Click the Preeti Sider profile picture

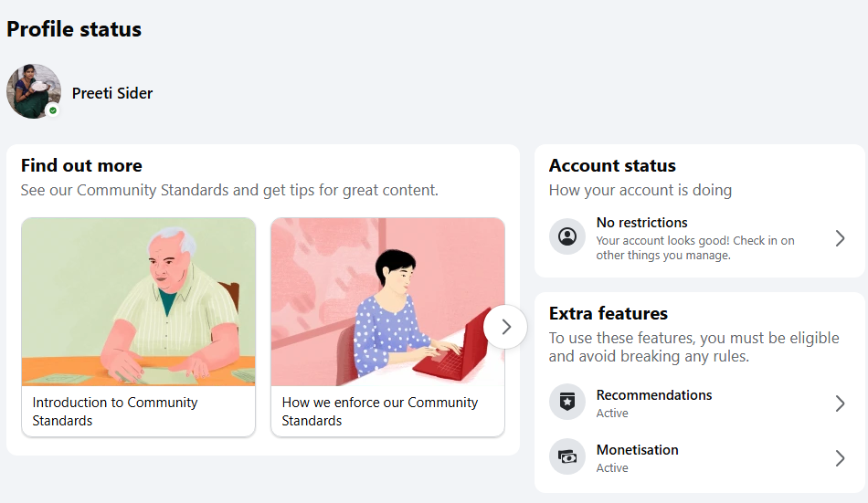coord(34,91)
